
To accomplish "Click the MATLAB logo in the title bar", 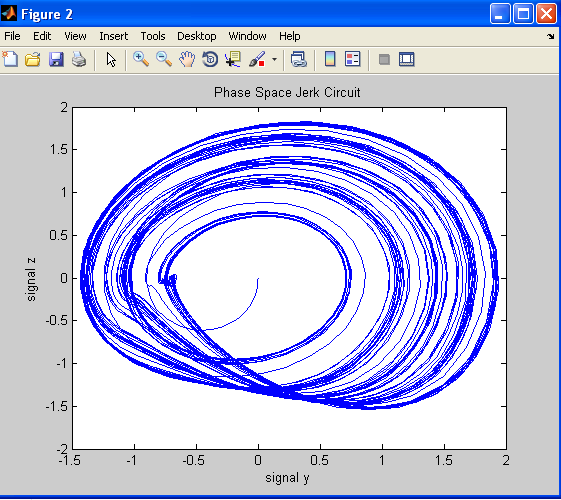I will pyautogui.click(x=9, y=14).
